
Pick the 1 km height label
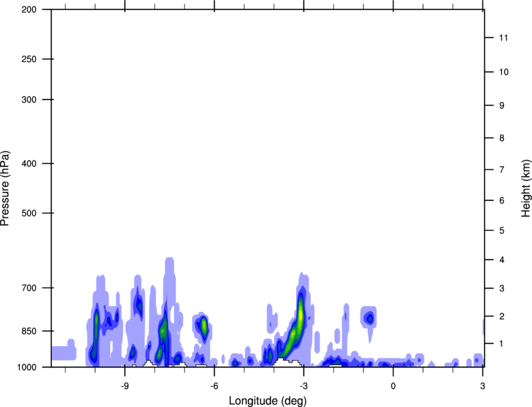pyautogui.click(x=502, y=344)
